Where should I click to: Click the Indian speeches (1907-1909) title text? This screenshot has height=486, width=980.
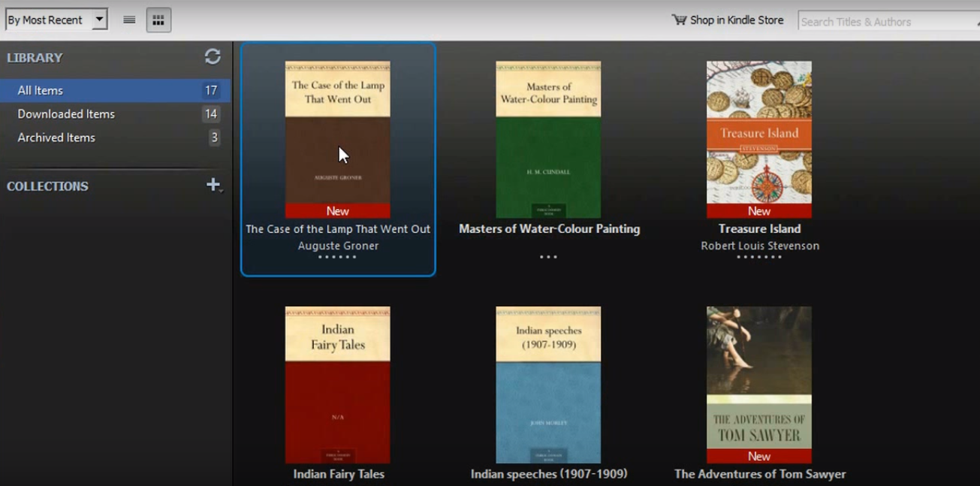(x=549, y=474)
